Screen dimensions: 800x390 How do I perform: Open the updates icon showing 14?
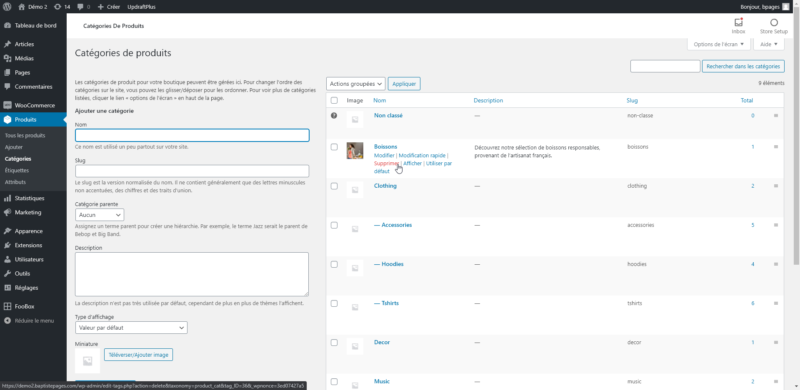pyautogui.click(x=57, y=7)
